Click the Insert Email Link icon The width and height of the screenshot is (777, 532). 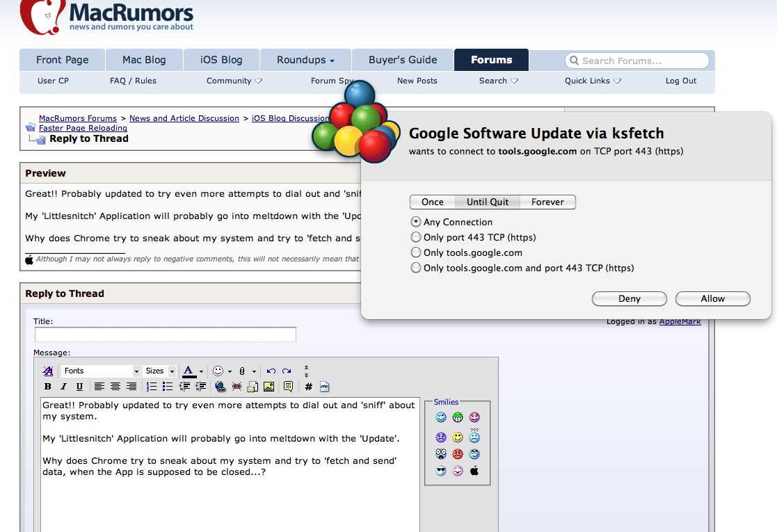point(253,387)
